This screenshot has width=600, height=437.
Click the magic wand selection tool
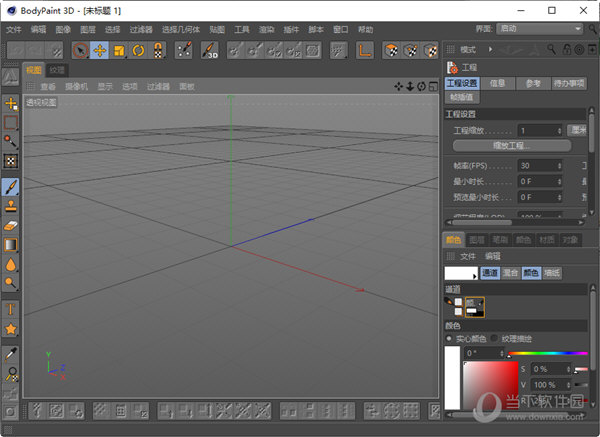click(x=11, y=142)
